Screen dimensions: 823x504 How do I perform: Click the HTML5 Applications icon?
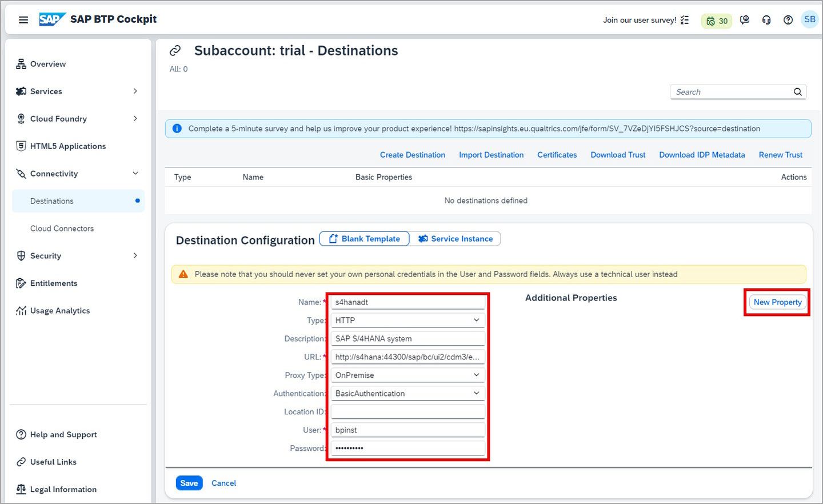21,146
